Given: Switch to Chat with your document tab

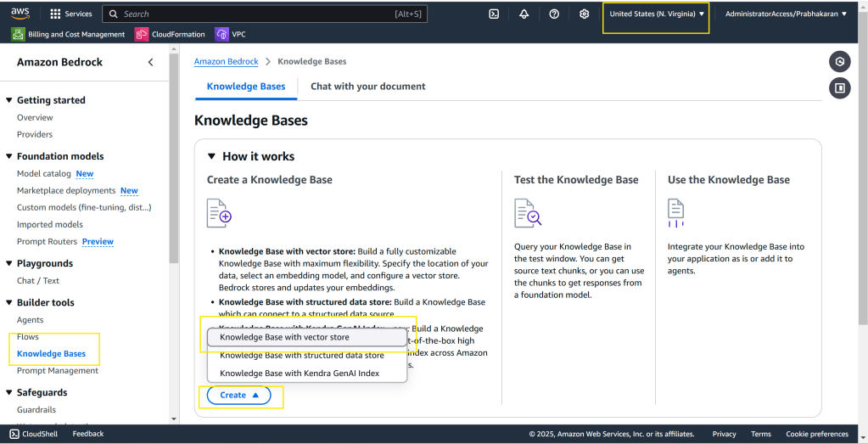Looking at the screenshot, I should pos(367,86).
